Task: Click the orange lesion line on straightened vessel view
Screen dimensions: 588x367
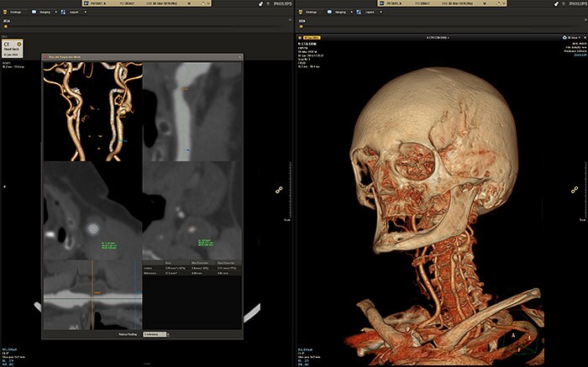Action: pyautogui.click(x=92, y=295)
